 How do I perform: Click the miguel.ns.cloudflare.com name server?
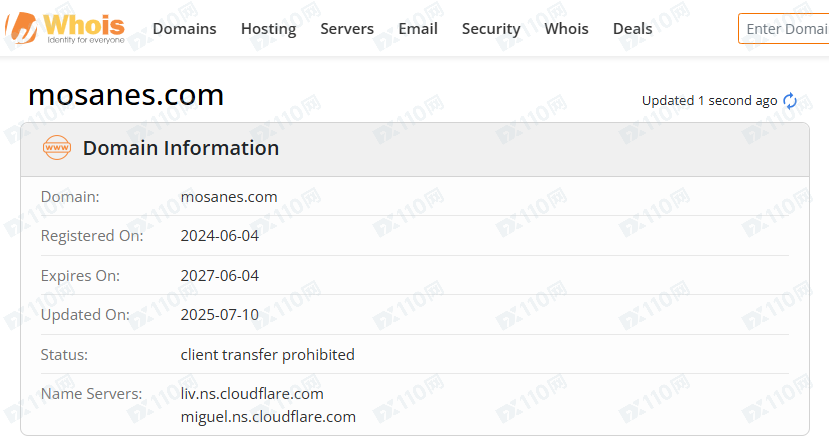268,416
